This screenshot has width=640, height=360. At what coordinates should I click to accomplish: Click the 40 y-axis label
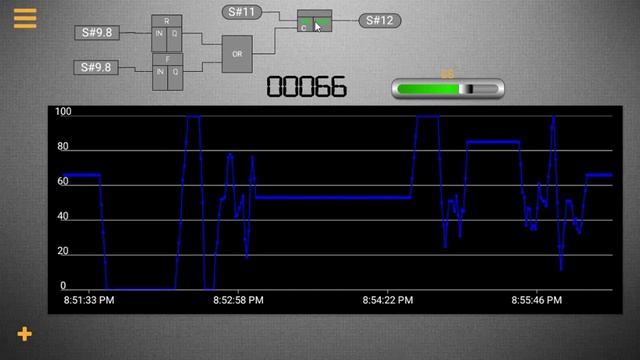63,216
